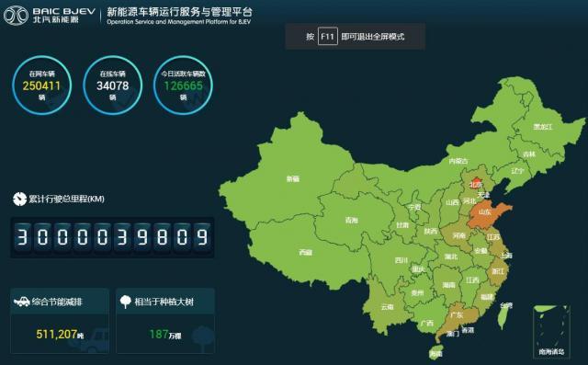Select Guangdong province on the map
588x365 pixels.
(x=457, y=319)
